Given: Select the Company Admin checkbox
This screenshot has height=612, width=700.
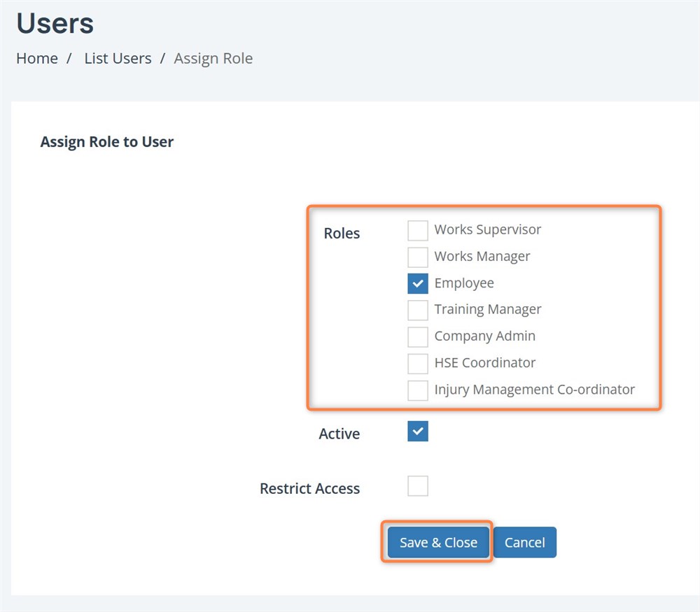Looking at the screenshot, I should 418,336.
